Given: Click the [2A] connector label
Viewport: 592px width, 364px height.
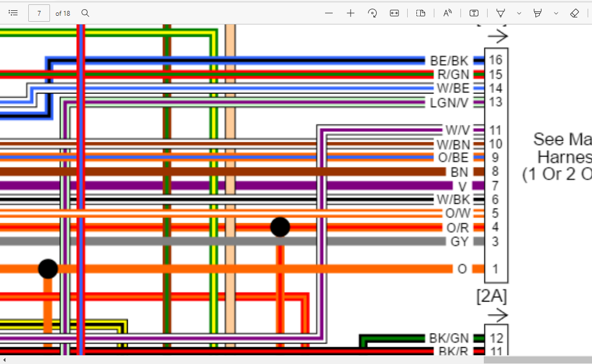Looking at the screenshot, I should tap(491, 297).
